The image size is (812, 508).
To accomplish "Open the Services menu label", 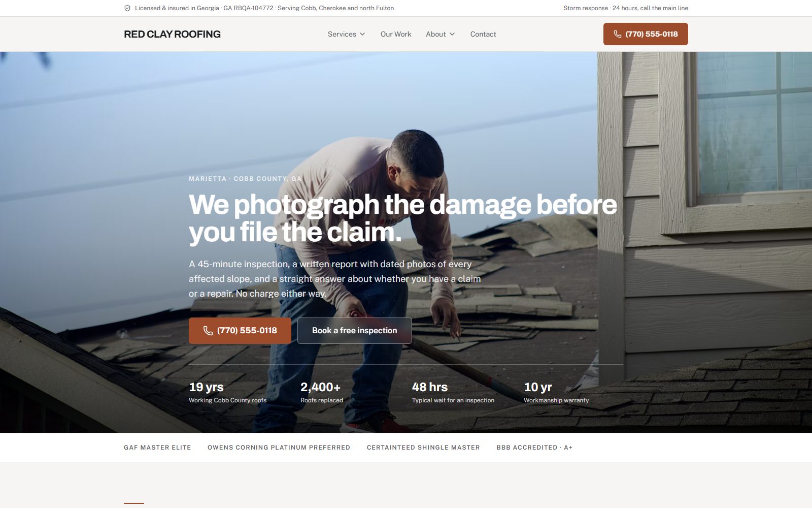I will pyautogui.click(x=342, y=34).
